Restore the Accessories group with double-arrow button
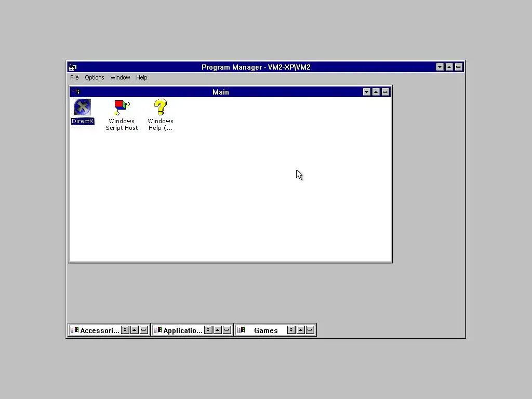Screen dimensions: 532x399 pos(125,330)
